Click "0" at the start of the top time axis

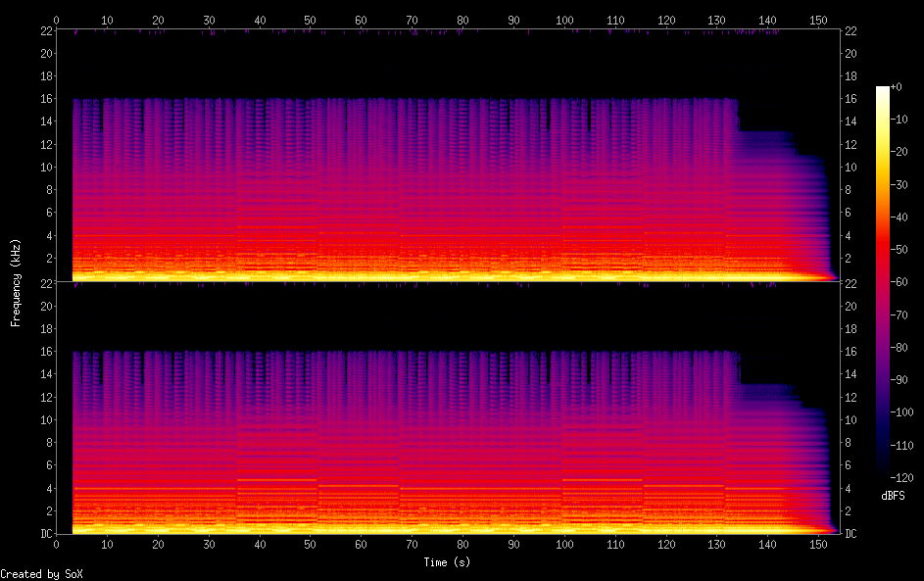coord(56,20)
